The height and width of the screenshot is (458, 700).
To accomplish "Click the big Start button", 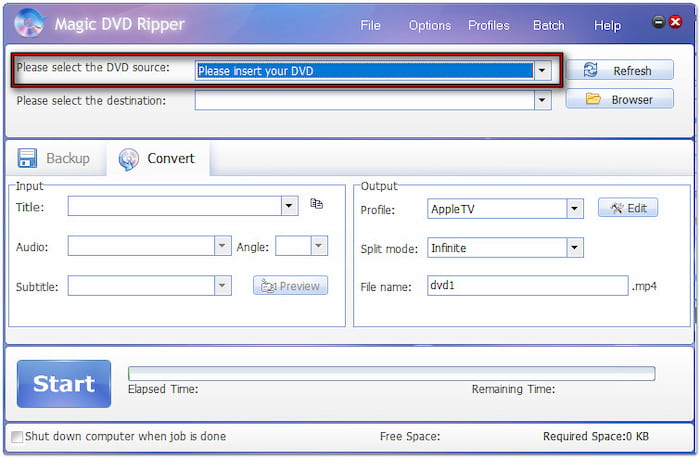I will (x=64, y=384).
